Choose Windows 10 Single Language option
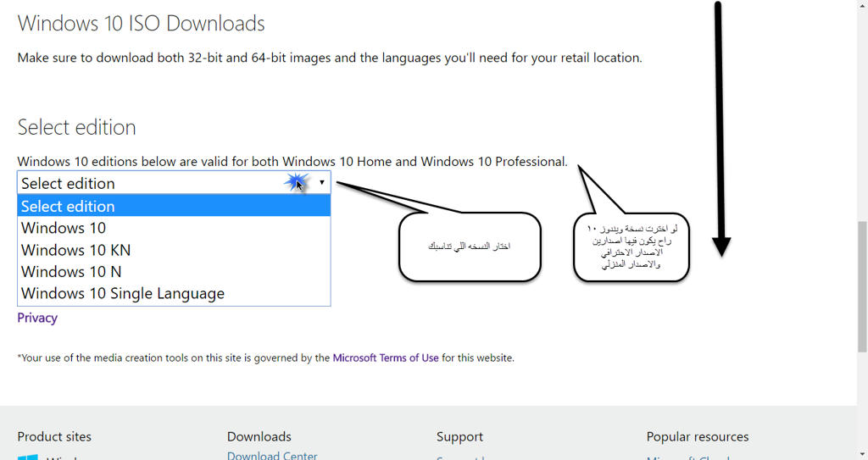The image size is (868, 460). tap(174, 293)
